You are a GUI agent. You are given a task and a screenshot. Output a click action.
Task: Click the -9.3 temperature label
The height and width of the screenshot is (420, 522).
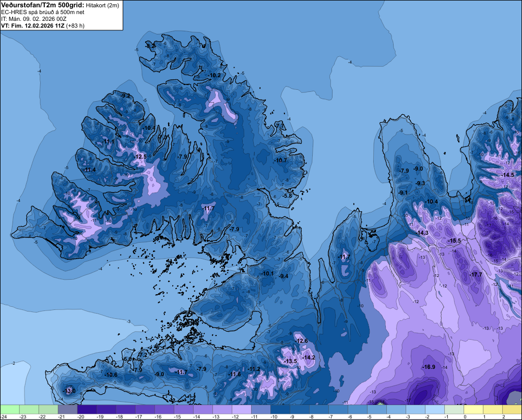(420, 183)
